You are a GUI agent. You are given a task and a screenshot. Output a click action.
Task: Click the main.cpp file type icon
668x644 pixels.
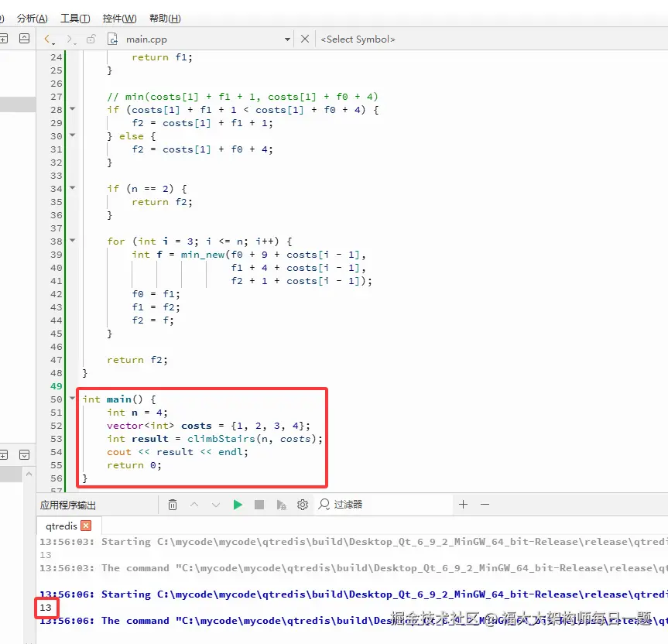[x=112, y=39]
